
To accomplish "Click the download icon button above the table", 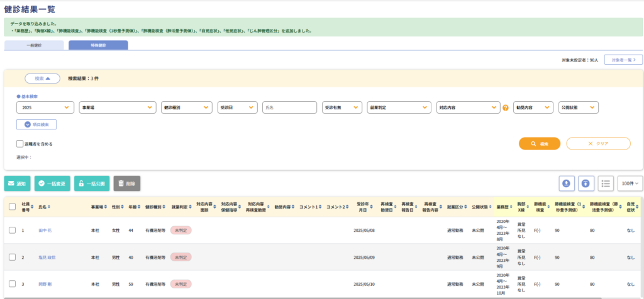I will coord(567,183).
